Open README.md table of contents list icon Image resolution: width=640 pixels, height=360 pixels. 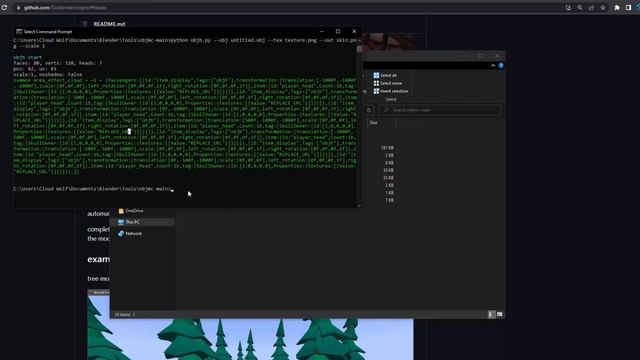pyautogui.click(x=84, y=24)
